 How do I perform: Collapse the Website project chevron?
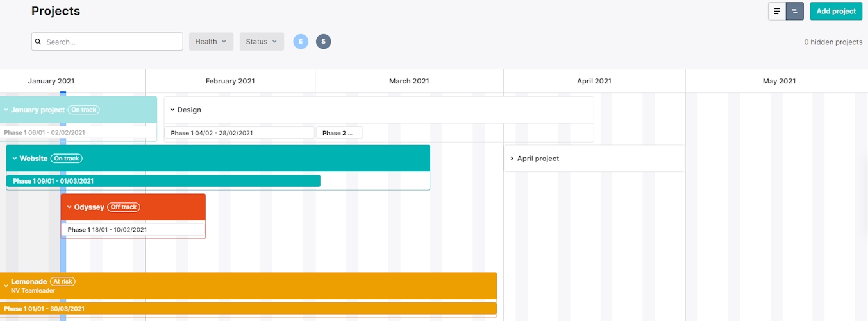pyautogui.click(x=15, y=159)
